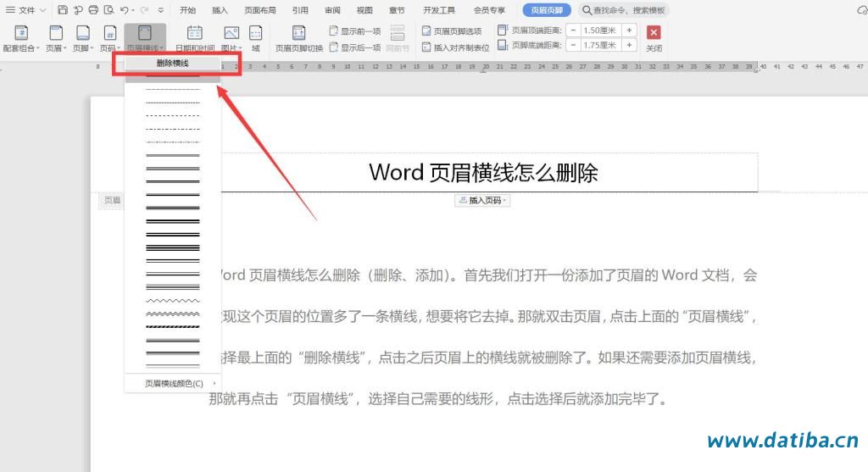This screenshot has width=868, height=472.
Task: Click the cloud sync icon at top right
Action: (862, 10)
